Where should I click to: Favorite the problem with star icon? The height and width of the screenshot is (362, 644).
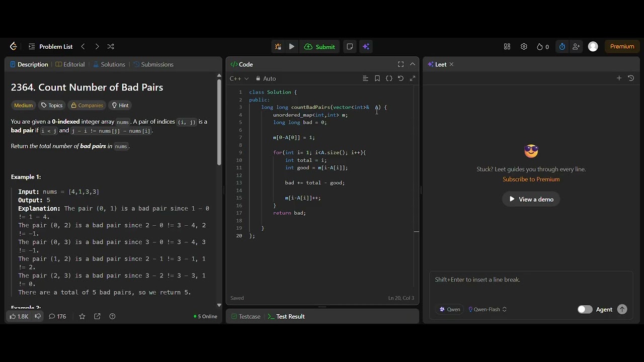pyautogui.click(x=82, y=316)
